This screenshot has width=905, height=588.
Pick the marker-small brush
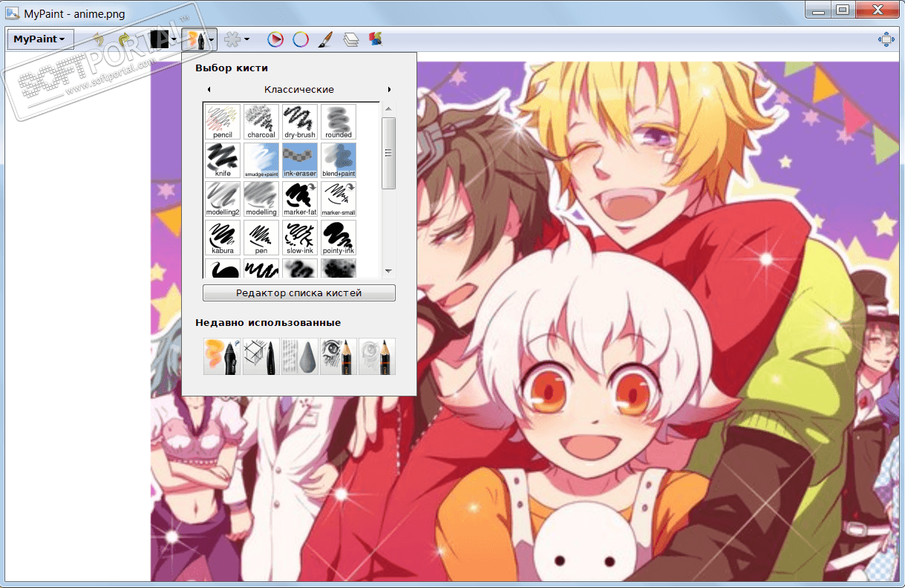pos(339,199)
